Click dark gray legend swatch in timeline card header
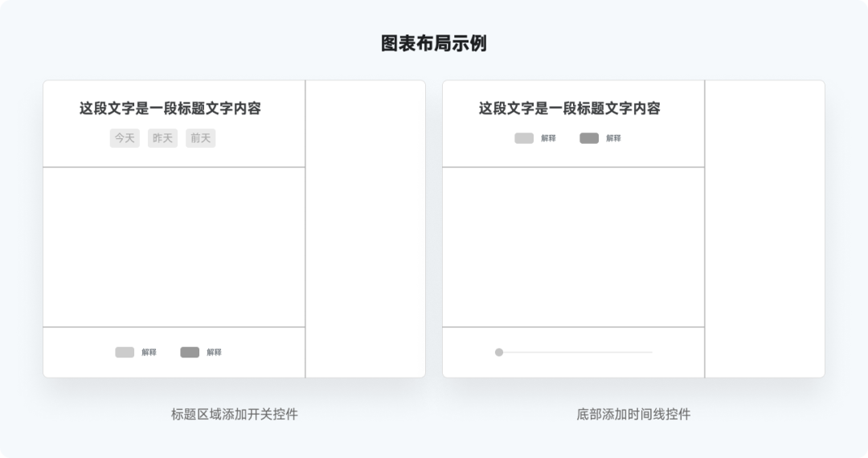This screenshot has height=458, width=868. pyautogui.click(x=589, y=138)
